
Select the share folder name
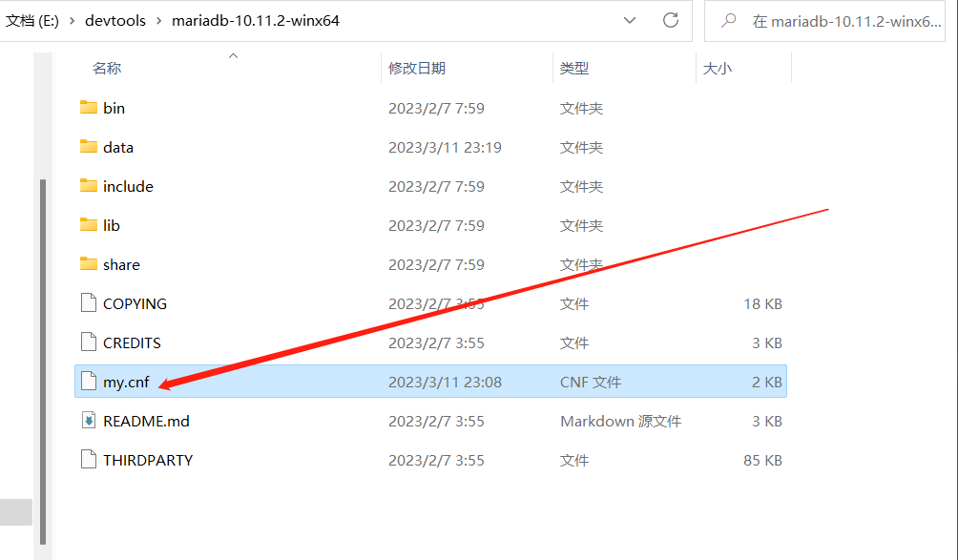click(x=121, y=264)
